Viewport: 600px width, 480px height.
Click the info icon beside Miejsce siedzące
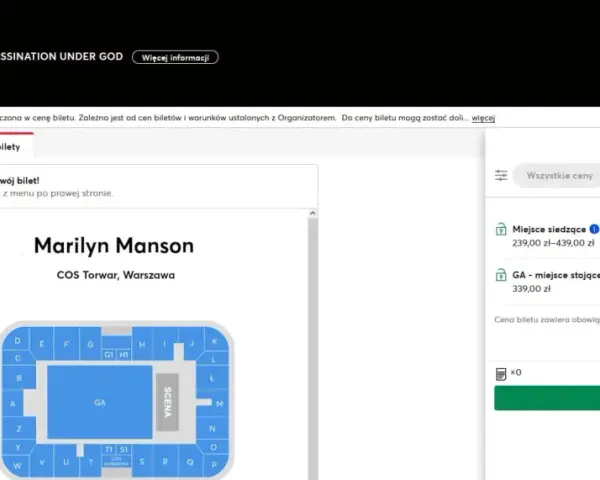coord(595,229)
